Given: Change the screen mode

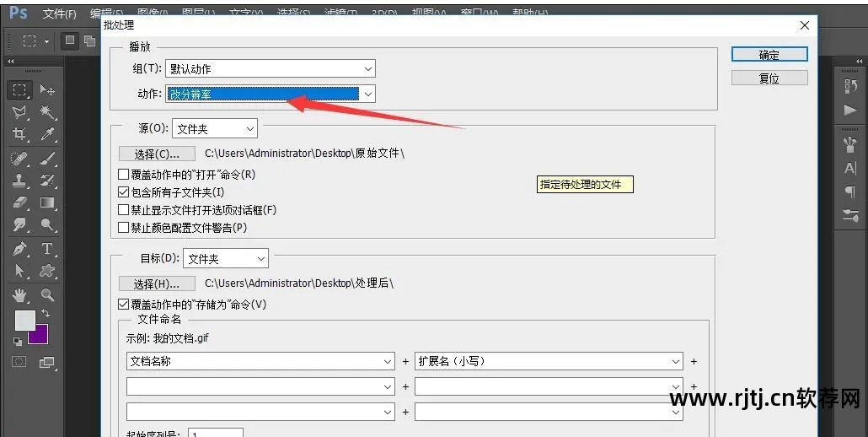Looking at the screenshot, I should [x=47, y=363].
